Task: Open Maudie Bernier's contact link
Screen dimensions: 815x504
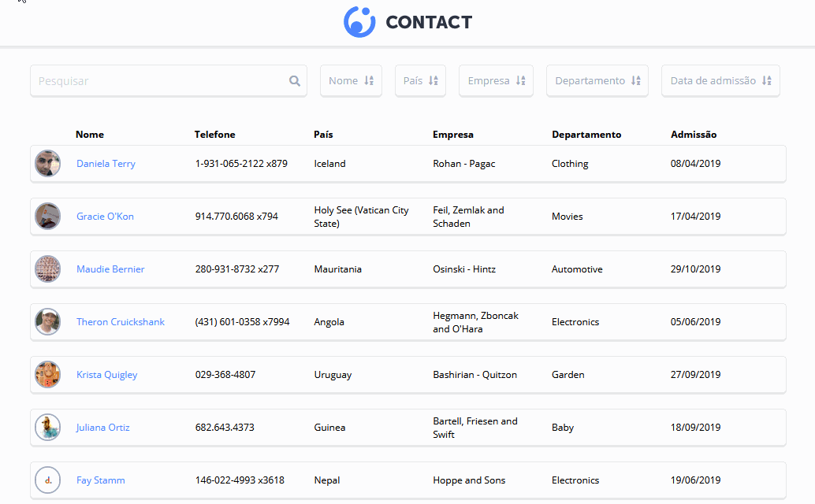Action: (110, 269)
